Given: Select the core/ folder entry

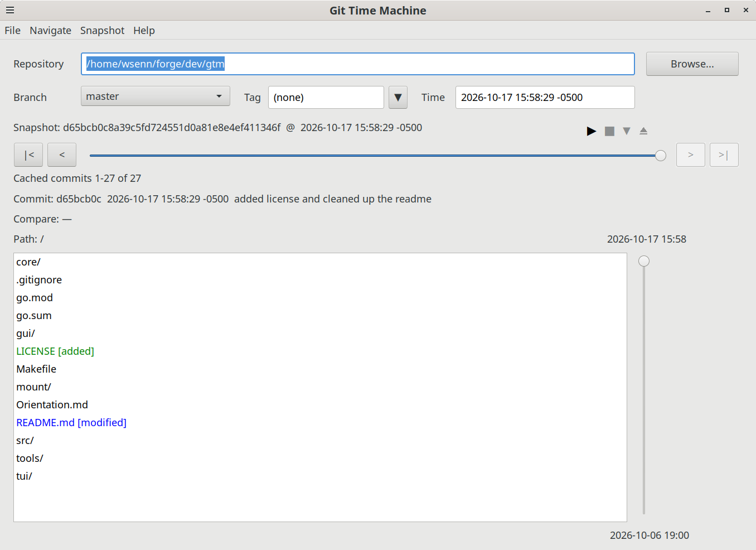Looking at the screenshot, I should click(x=320, y=262).
